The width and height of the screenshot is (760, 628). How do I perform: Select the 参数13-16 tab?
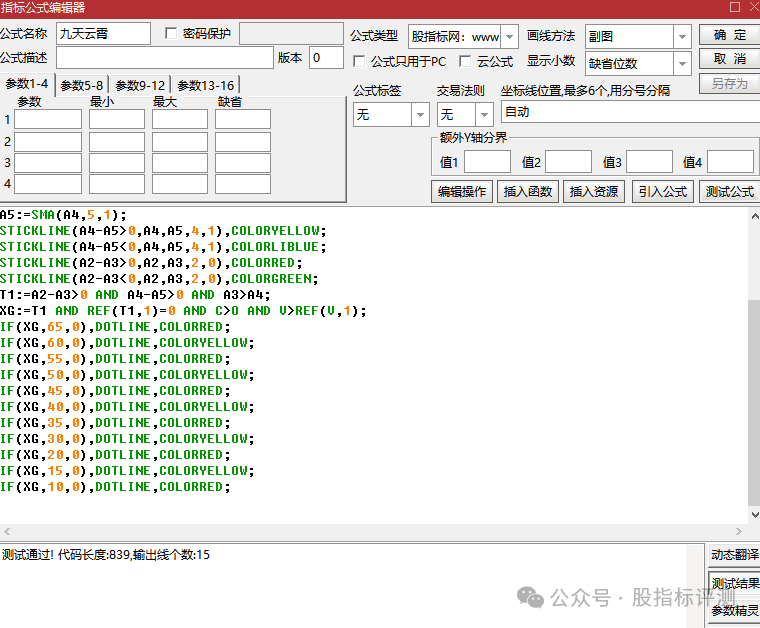206,85
